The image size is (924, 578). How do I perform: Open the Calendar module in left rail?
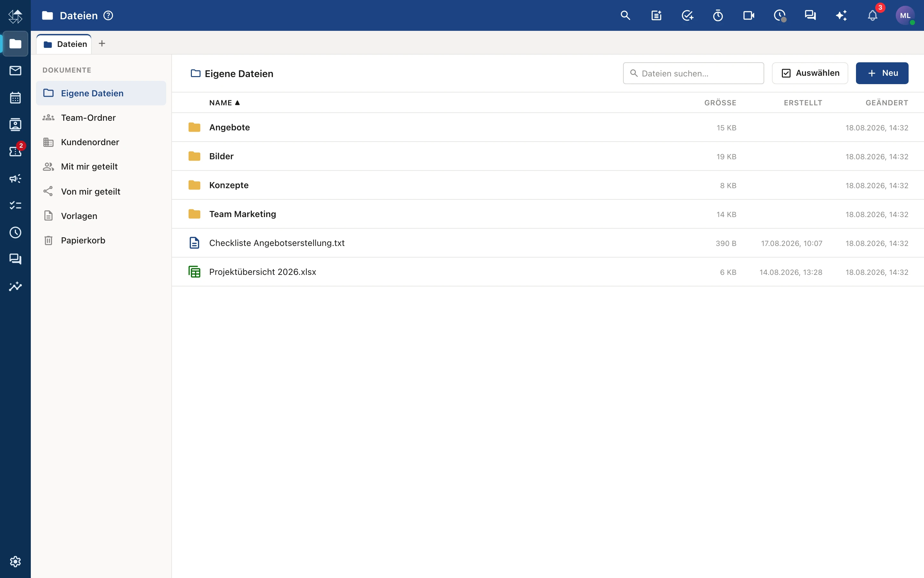click(x=15, y=98)
